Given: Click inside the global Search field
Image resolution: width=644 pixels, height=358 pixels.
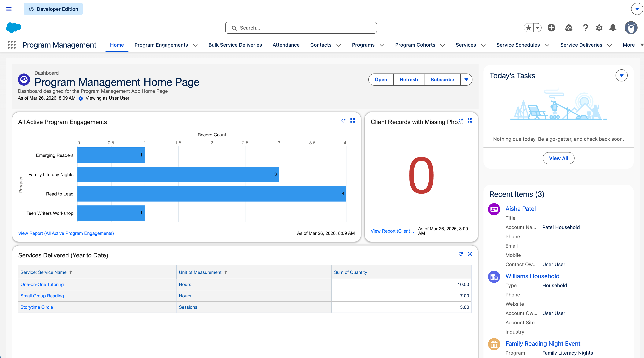Looking at the screenshot, I should tap(301, 28).
